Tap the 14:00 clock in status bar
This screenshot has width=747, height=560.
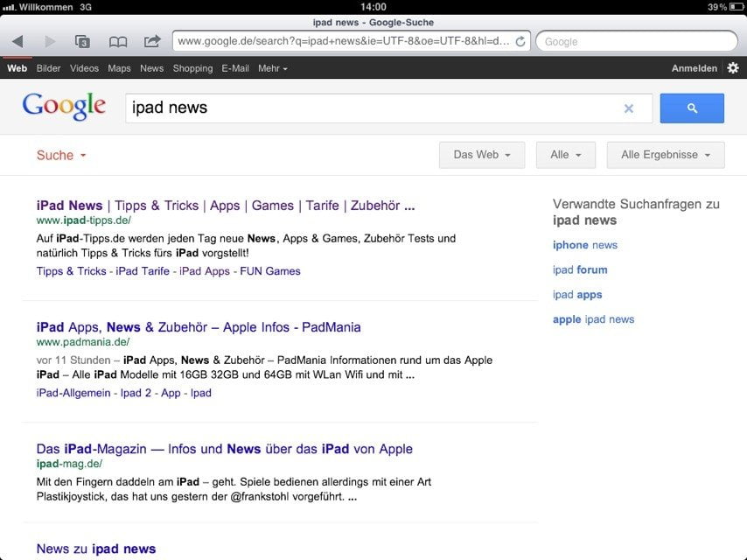click(x=373, y=7)
